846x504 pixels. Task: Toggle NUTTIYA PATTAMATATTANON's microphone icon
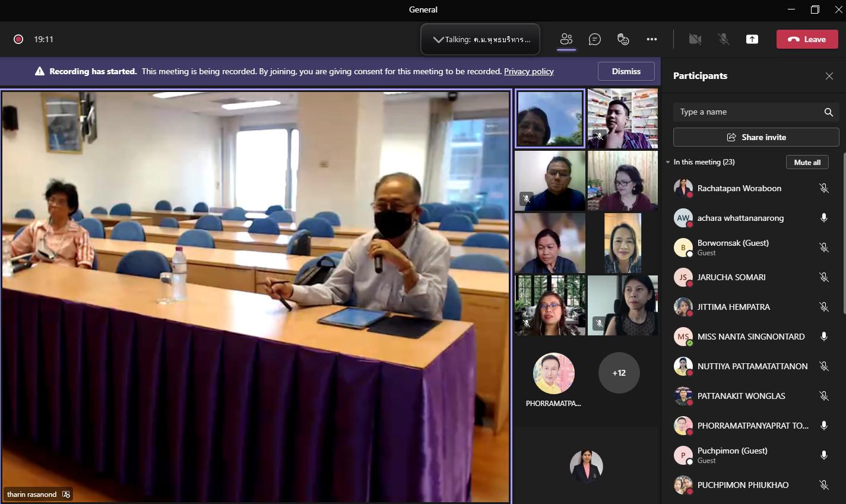click(824, 366)
